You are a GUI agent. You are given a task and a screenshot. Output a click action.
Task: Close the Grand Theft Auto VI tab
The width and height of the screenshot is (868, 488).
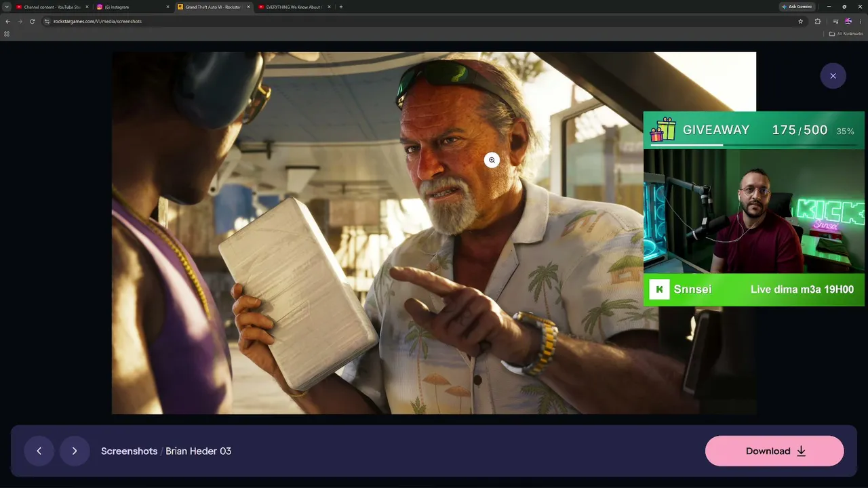(248, 7)
